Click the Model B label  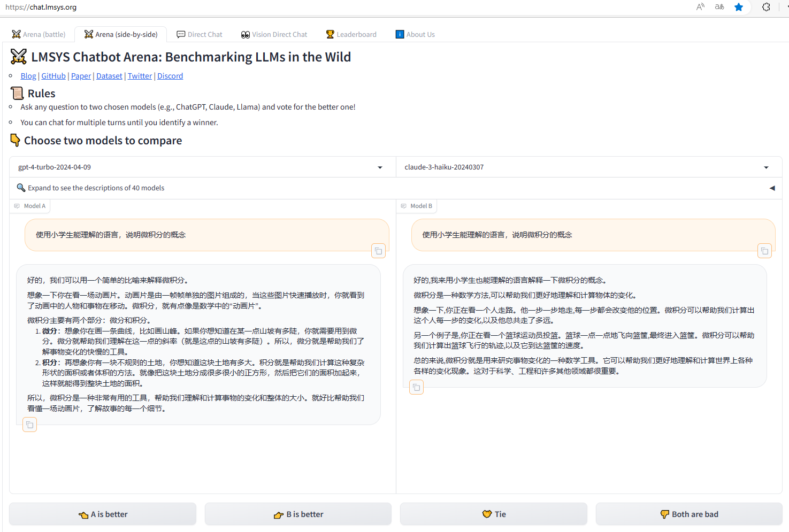tap(416, 206)
